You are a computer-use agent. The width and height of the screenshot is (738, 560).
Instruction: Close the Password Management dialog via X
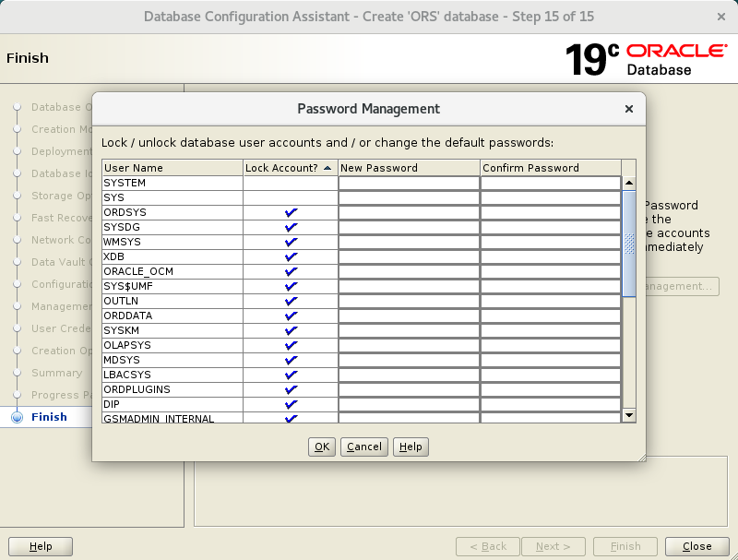point(629,109)
